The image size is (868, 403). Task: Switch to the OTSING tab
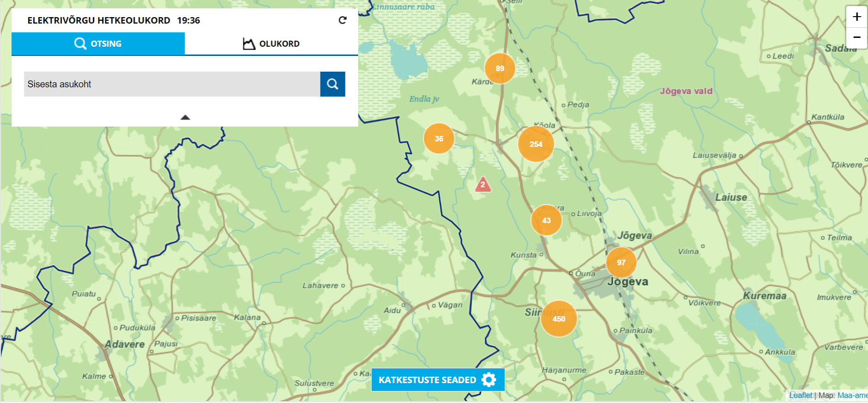98,44
